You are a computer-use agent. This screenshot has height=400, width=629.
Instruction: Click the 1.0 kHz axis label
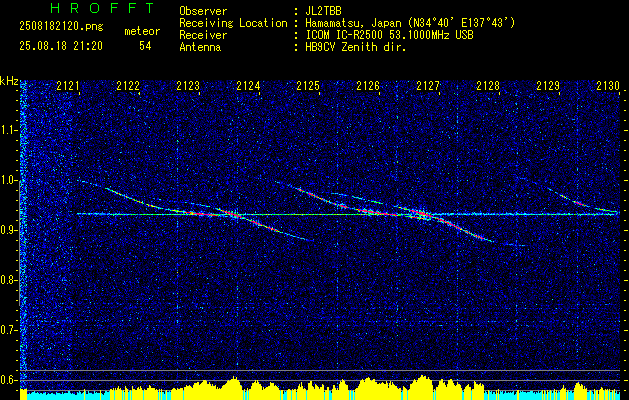9,180
